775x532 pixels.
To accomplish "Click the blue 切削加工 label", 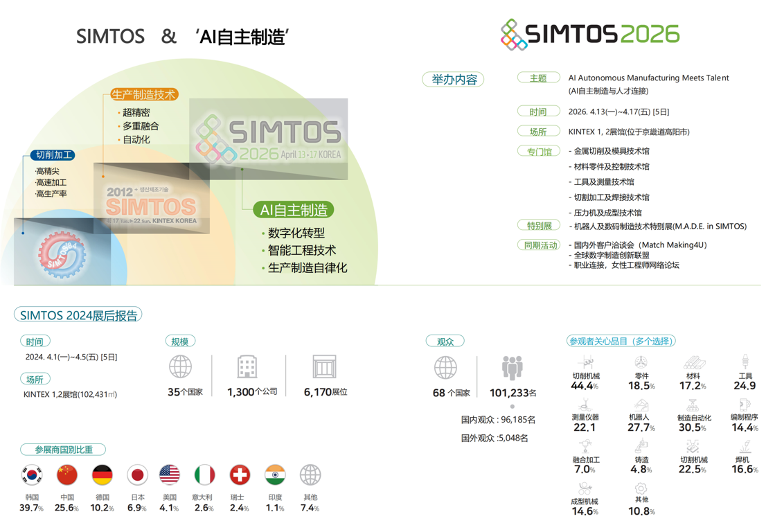I will 53,156.
